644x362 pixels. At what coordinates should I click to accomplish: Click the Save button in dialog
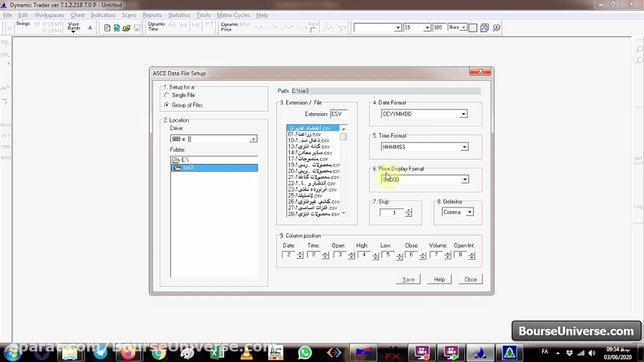point(408,279)
